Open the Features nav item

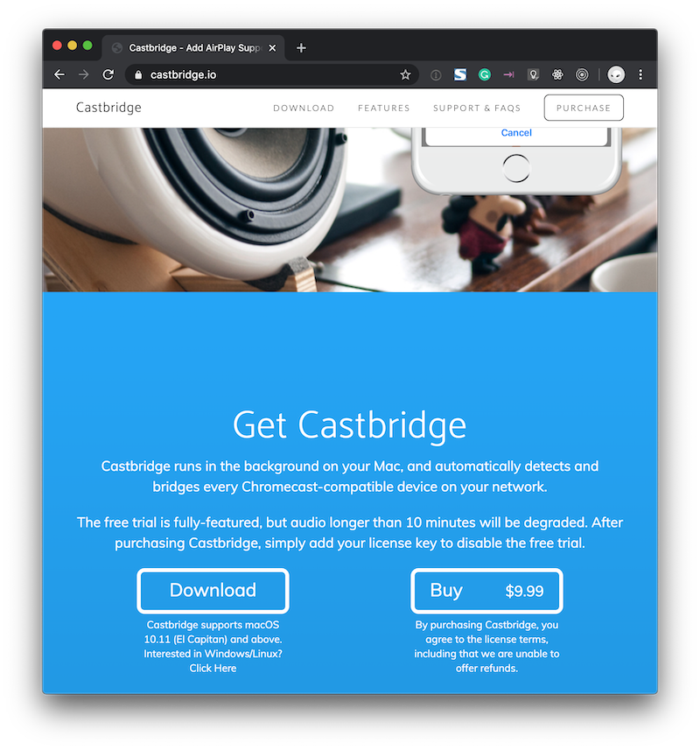pos(384,109)
